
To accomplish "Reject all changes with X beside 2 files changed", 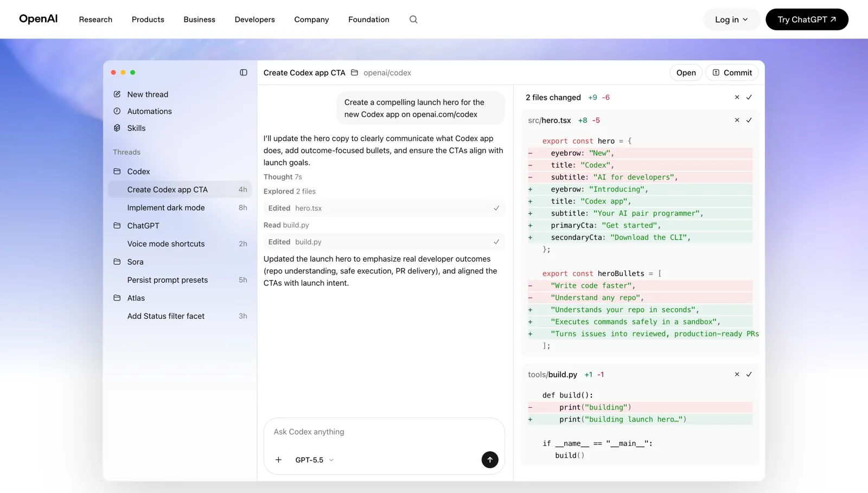I will (x=737, y=97).
